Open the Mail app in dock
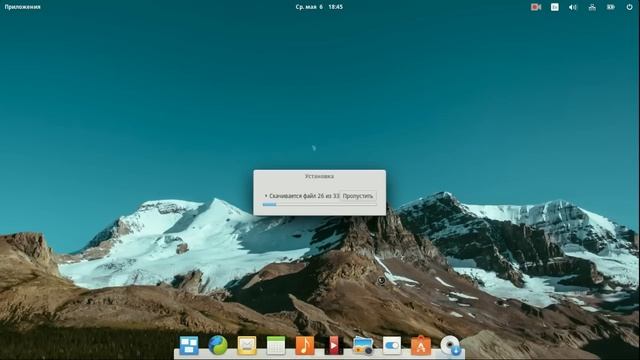 (x=247, y=345)
